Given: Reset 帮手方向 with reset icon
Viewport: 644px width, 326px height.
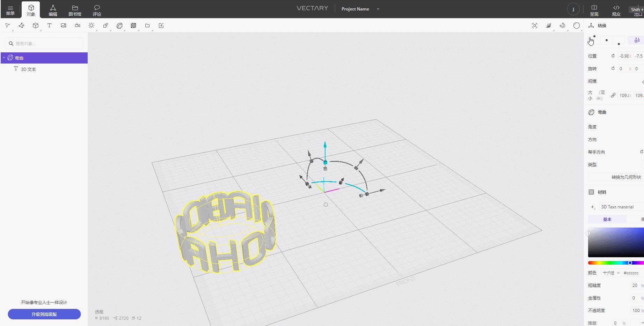Looking at the screenshot, I should pos(642,152).
